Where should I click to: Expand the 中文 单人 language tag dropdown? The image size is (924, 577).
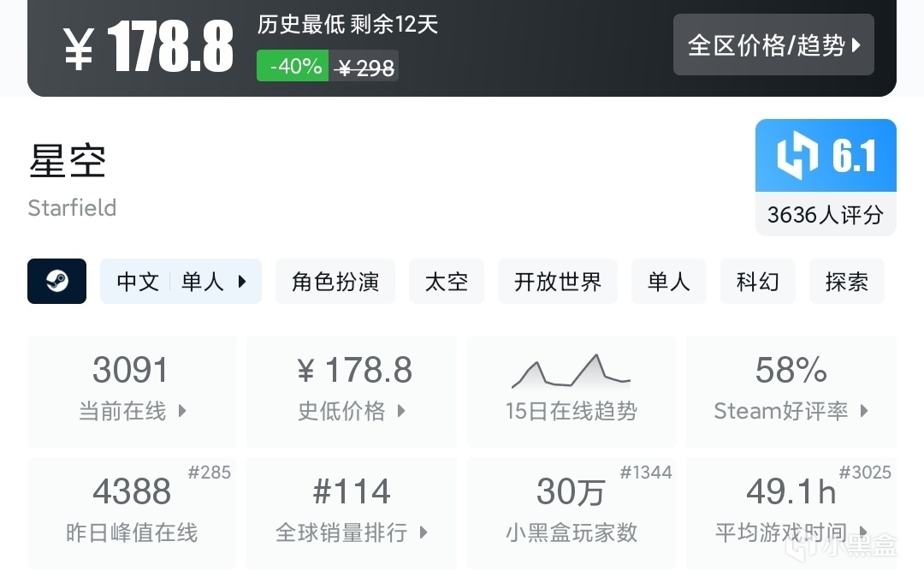(181, 281)
